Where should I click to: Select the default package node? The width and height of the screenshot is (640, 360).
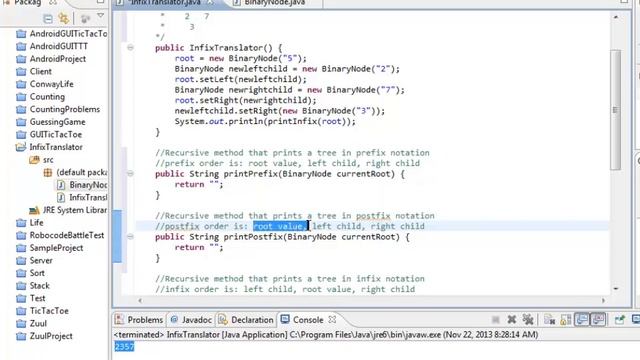75,172
